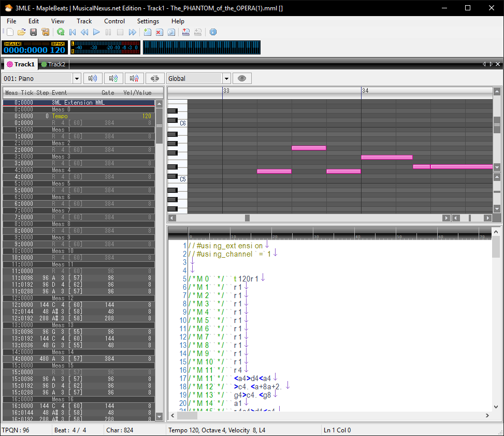Screen dimensions: 504x436
Task: Start playback with the Play button
Action: click(x=96, y=32)
